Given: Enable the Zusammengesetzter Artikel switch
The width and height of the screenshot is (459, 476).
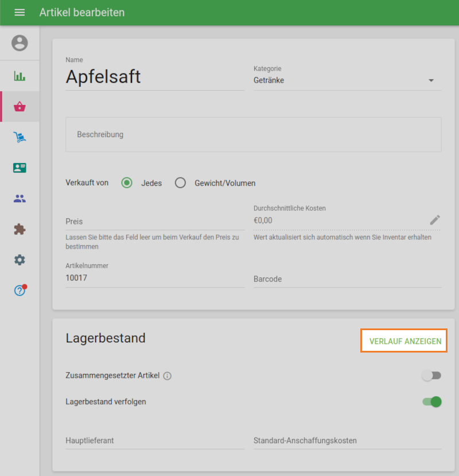Looking at the screenshot, I should pyautogui.click(x=431, y=376).
